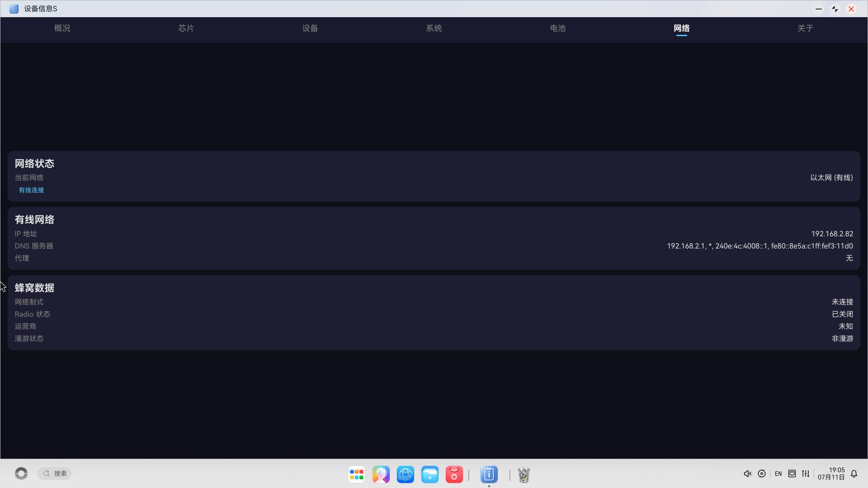Viewport: 868px width, 488px height.
Task: Select the 设备 tab
Action: pos(310,28)
